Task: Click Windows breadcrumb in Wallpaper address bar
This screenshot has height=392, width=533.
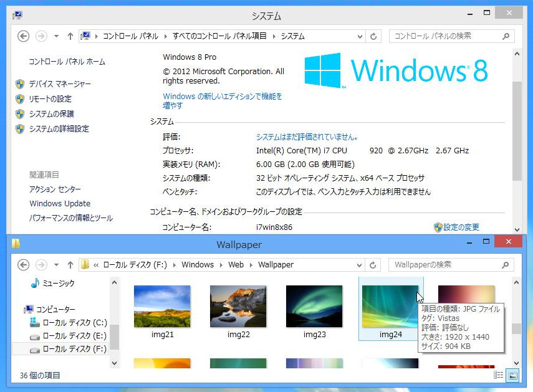Action: tap(198, 265)
